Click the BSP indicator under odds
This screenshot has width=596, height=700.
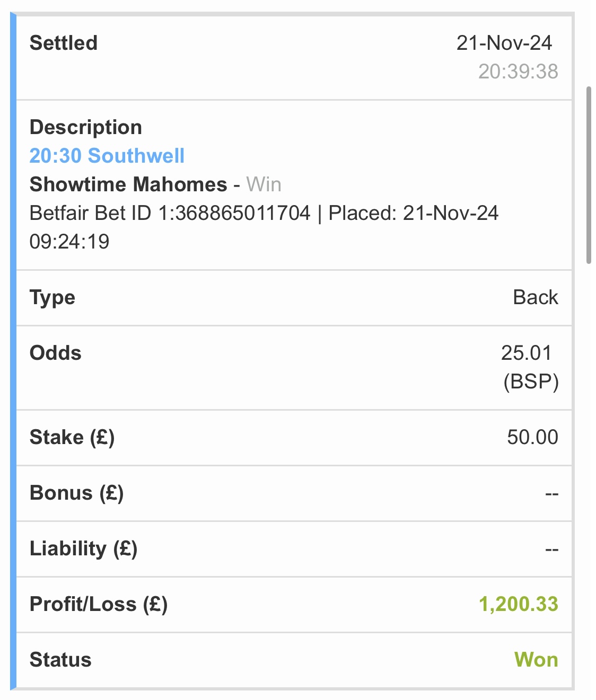pos(531,382)
